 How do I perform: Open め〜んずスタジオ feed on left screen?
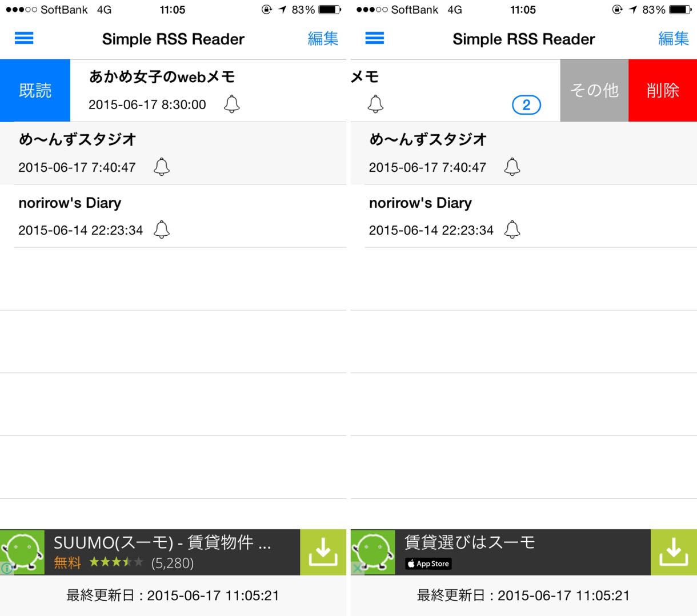coord(173,153)
